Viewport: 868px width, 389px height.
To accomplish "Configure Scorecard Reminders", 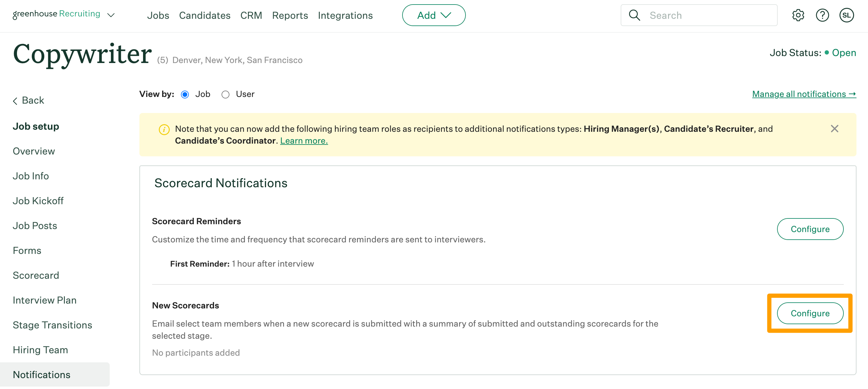I will [810, 229].
